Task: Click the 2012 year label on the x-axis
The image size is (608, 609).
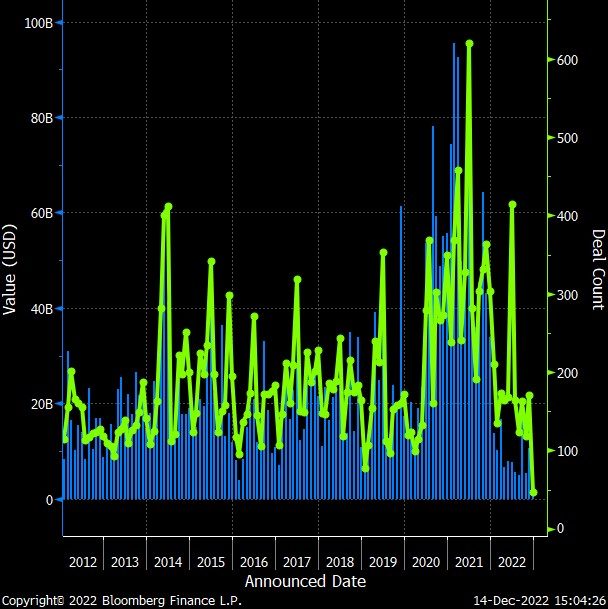Action: (83, 561)
